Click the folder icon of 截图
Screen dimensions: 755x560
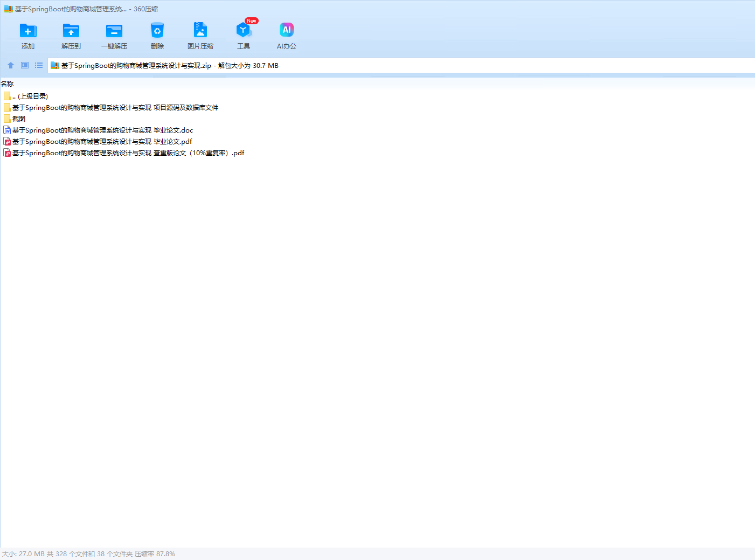tap(7, 119)
